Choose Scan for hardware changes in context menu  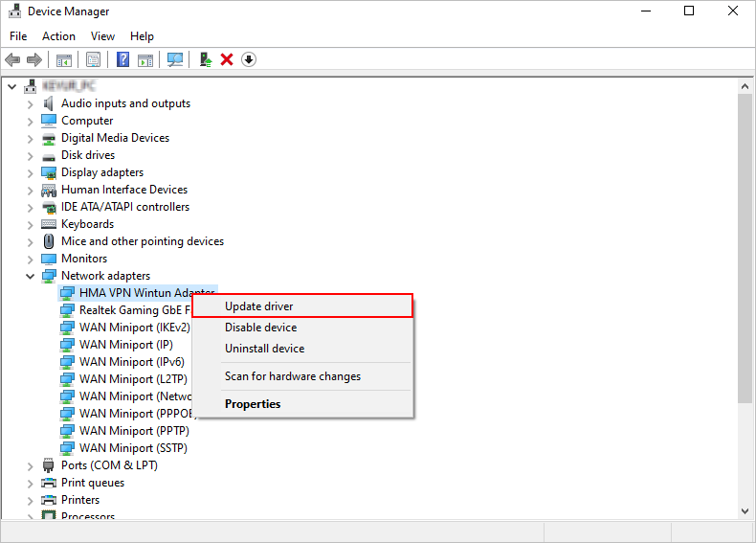click(302, 376)
